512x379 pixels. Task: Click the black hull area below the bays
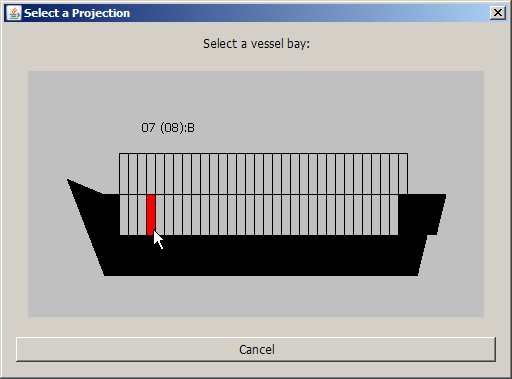[x=260, y=255]
